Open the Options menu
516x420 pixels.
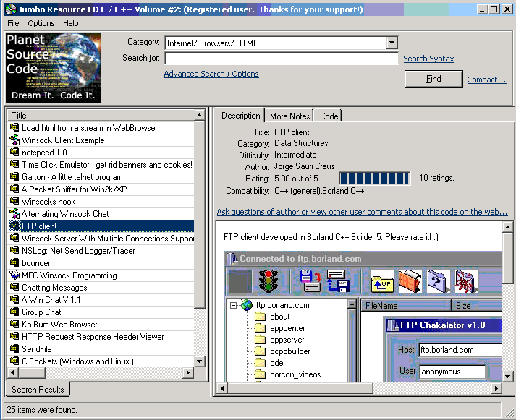tap(41, 23)
